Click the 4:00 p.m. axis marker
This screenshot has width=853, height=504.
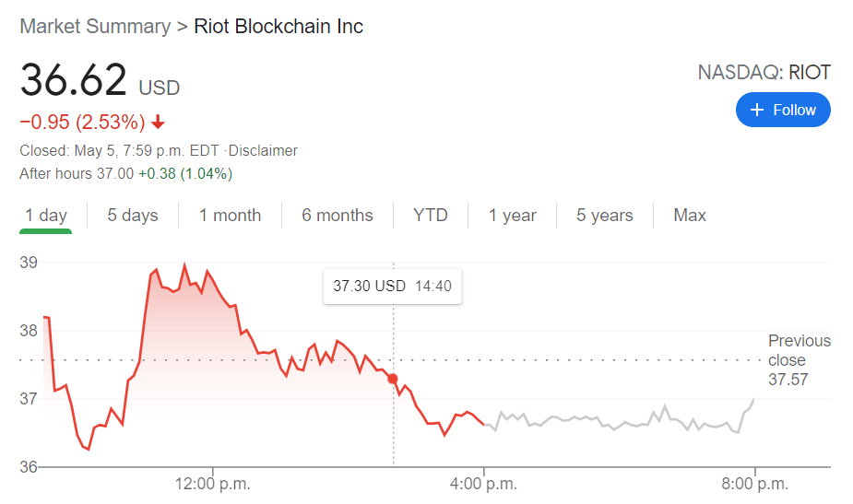coord(483,484)
